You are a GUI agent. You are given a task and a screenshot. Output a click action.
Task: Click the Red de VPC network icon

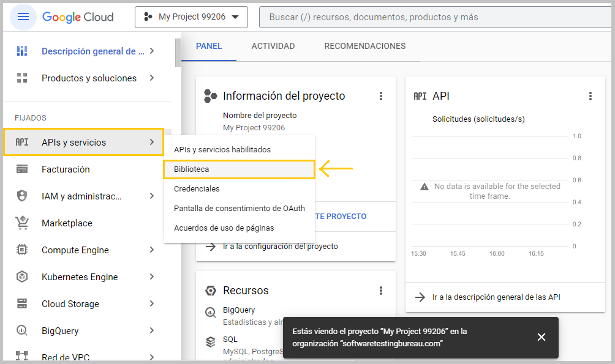pyautogui.click(x=22, y=356)
